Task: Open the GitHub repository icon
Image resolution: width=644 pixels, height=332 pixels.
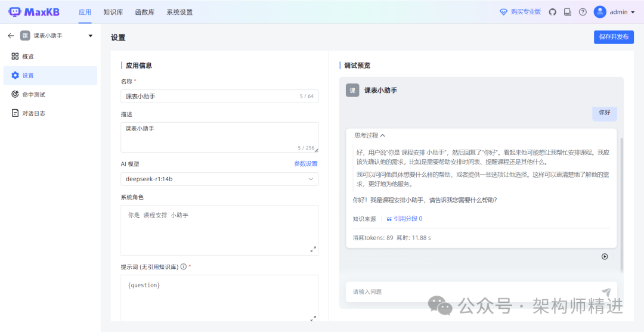Action: click(552, 12)
